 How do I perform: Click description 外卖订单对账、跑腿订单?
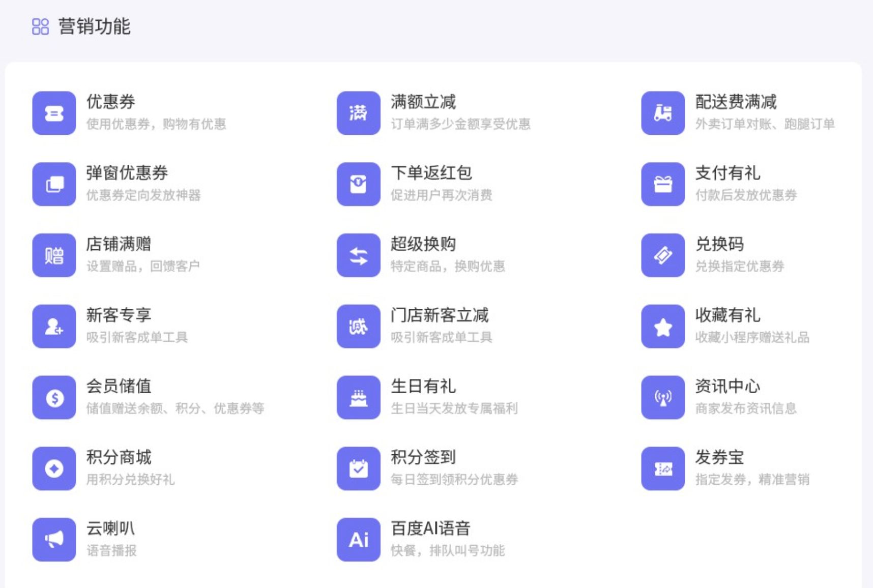click(765, 124)
